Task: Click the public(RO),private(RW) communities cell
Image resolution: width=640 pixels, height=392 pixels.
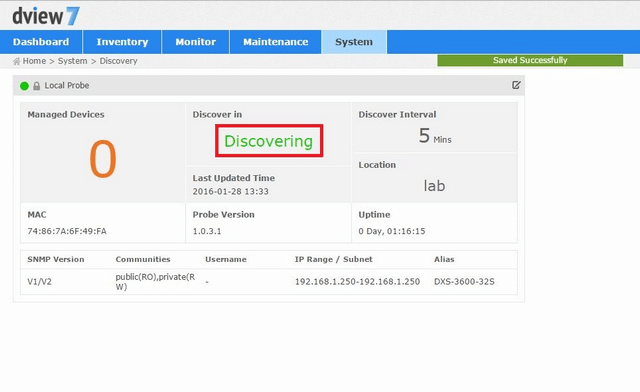Action: coord(156,282)
